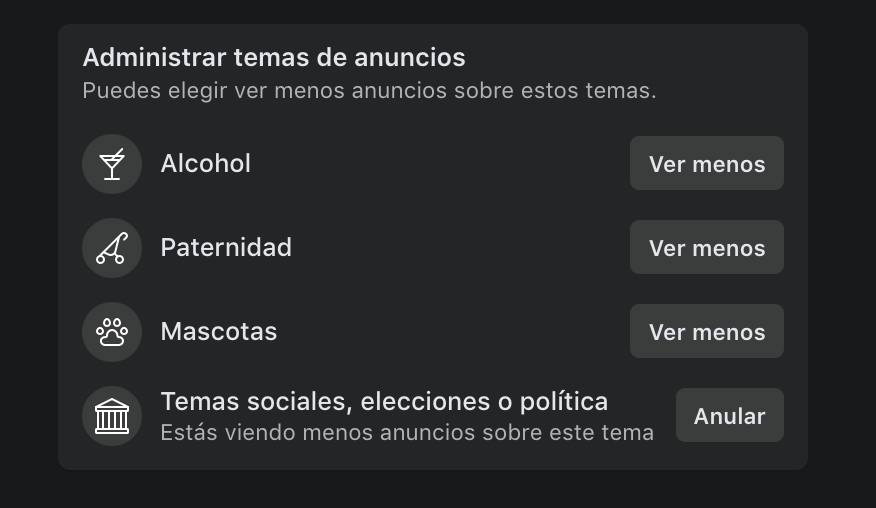The image size is (876, 508).
Task: Select the Alcohol topic label
Action: pyautogui.click(x=205, y=164)
